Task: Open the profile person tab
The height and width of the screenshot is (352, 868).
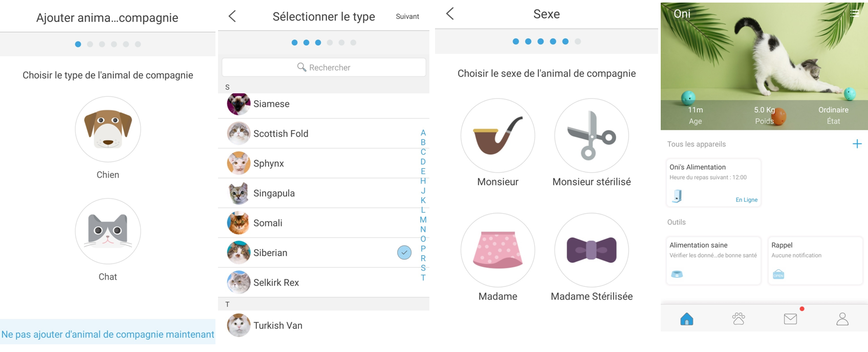Action: (842, 319)
